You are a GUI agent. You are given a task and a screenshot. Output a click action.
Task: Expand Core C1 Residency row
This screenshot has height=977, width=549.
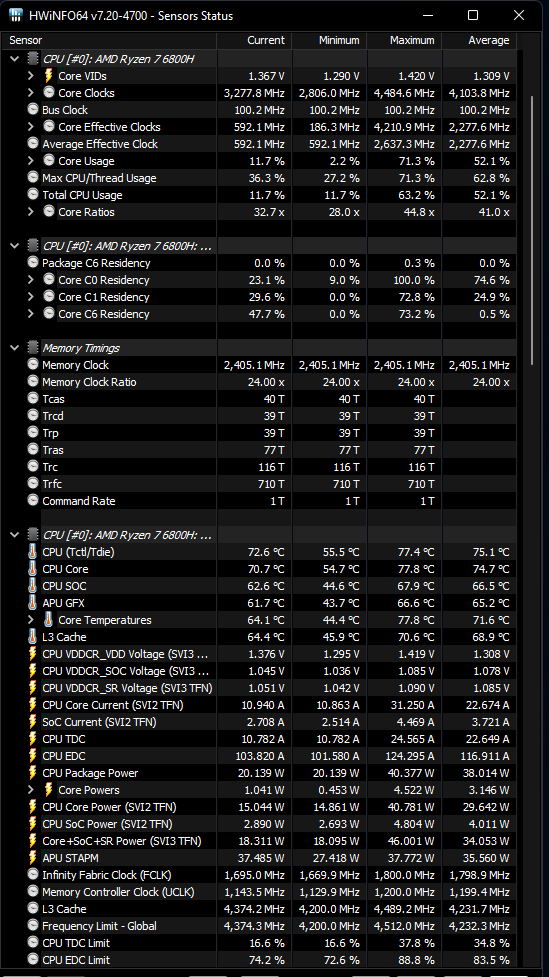pyautogui.click(x=31, y=297)
